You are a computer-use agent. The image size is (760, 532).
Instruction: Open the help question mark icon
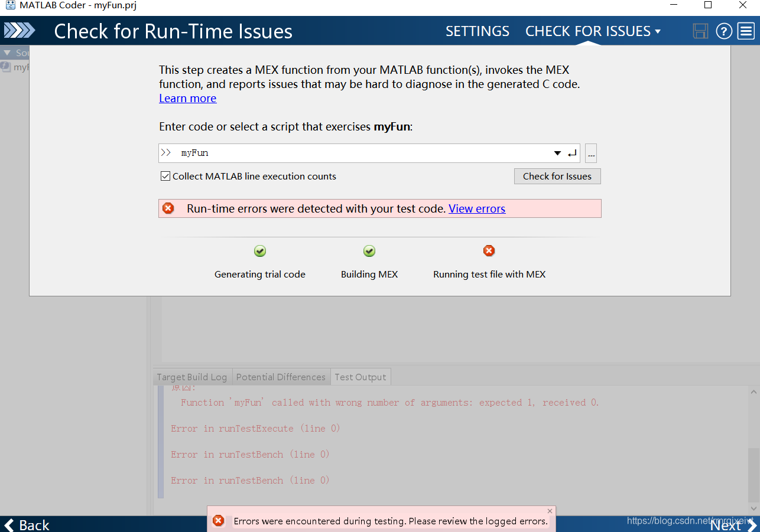pos(724,31)
